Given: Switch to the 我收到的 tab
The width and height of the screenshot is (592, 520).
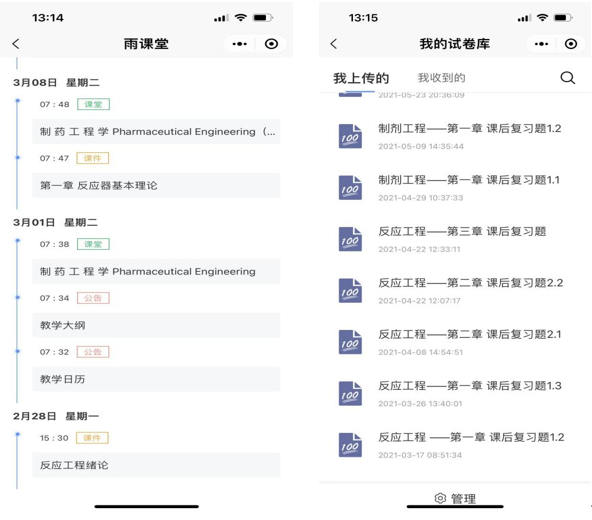Looking at the screenshot, I should pyautogui.click(x=441, y=78).
